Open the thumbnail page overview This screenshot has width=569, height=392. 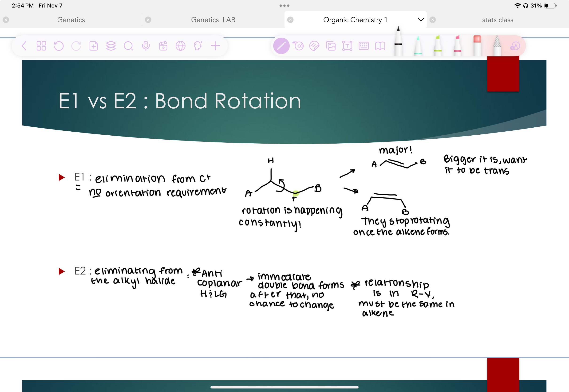pyautogui.click(x=41, y=45)
